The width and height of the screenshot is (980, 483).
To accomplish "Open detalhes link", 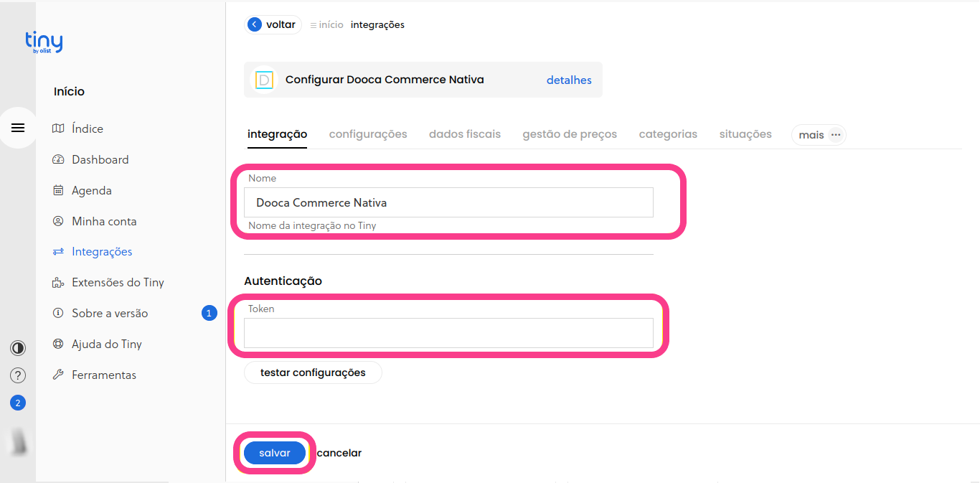I will click(x=569, y=80).
